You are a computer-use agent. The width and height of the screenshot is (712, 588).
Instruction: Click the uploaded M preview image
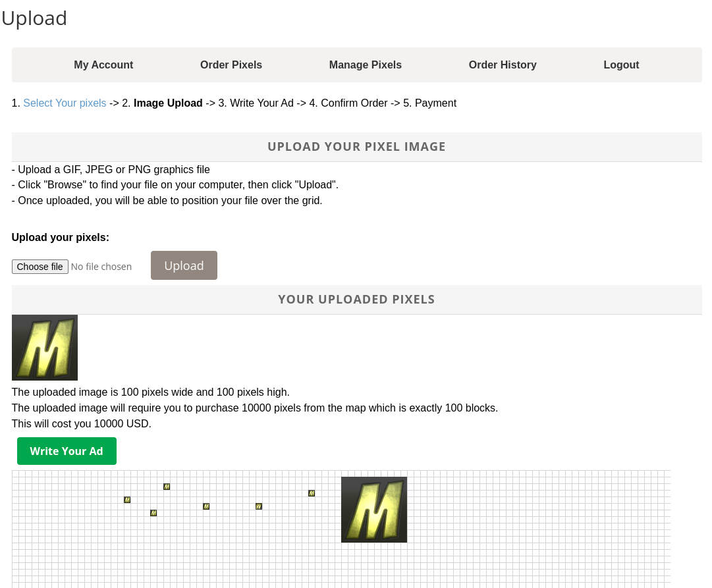coord(45,348)
